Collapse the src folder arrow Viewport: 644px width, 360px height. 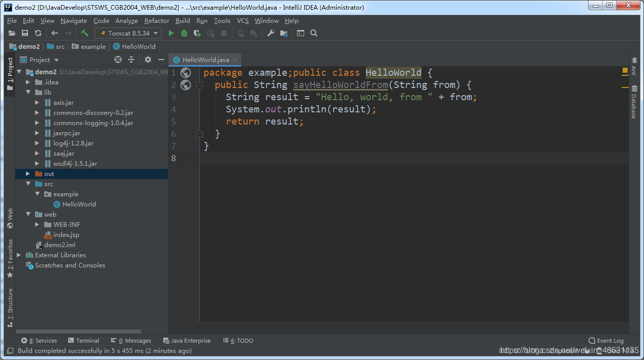(28, 184)
